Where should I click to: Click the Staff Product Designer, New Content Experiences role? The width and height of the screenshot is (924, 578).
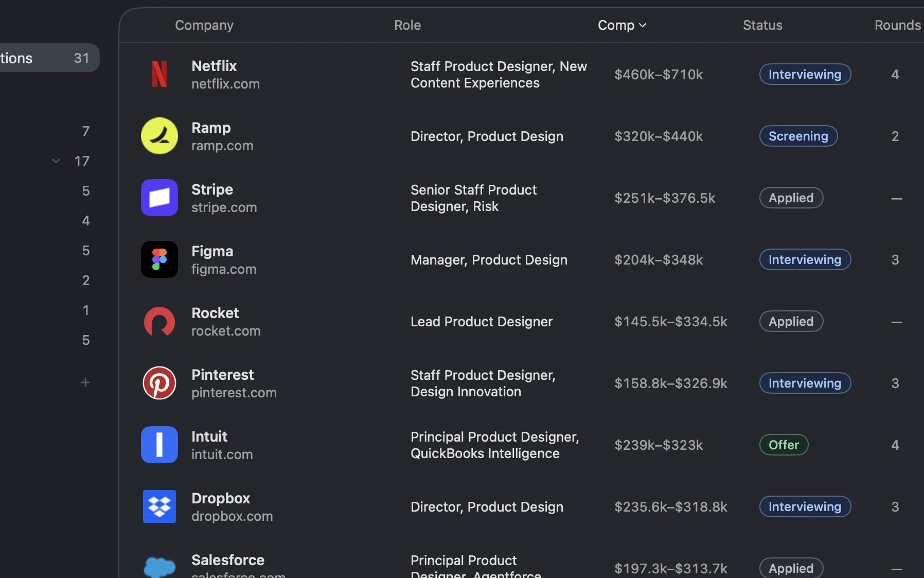[499, 75]
